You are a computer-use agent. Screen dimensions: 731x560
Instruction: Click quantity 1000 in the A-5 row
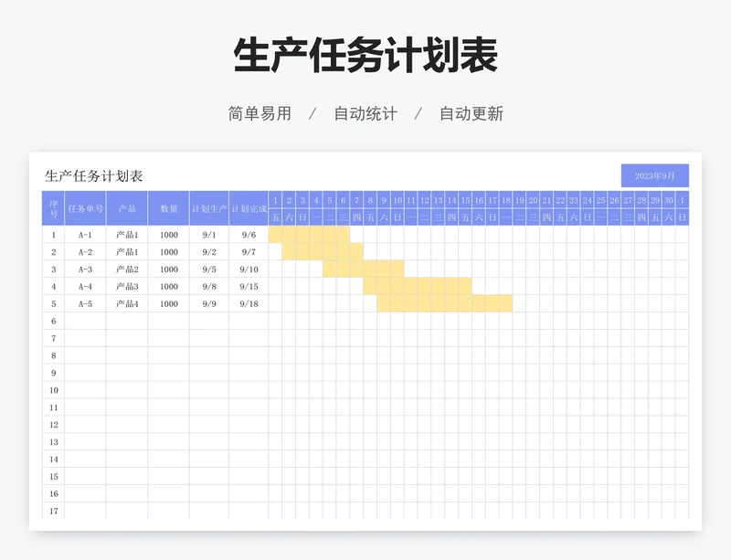[x=169, y=304]
